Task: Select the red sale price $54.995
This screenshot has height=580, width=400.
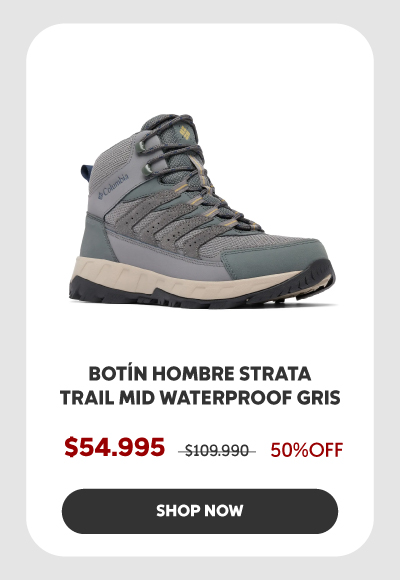Action: 114,447
